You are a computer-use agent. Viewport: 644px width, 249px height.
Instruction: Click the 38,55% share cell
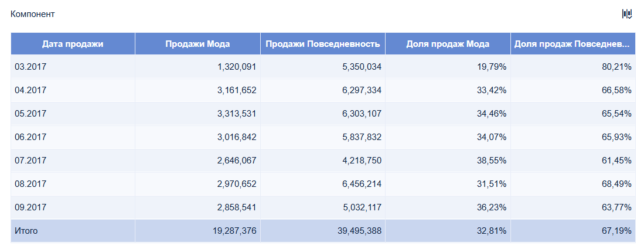tap(448, 161)
